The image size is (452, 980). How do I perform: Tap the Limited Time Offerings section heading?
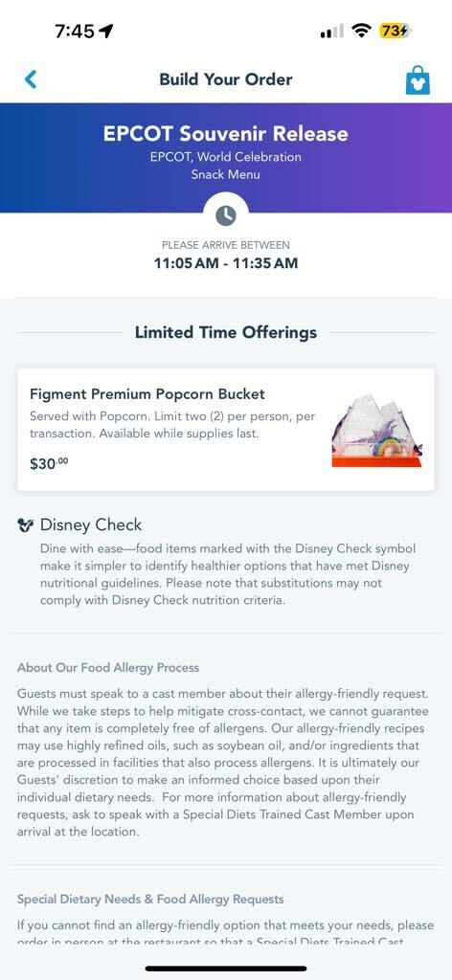(x=226, y=332)
